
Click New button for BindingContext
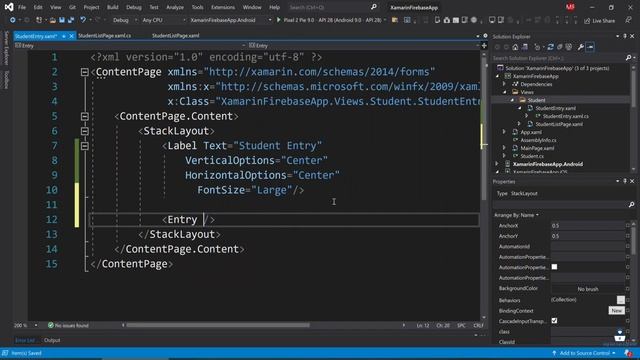(x=616, y=311)
